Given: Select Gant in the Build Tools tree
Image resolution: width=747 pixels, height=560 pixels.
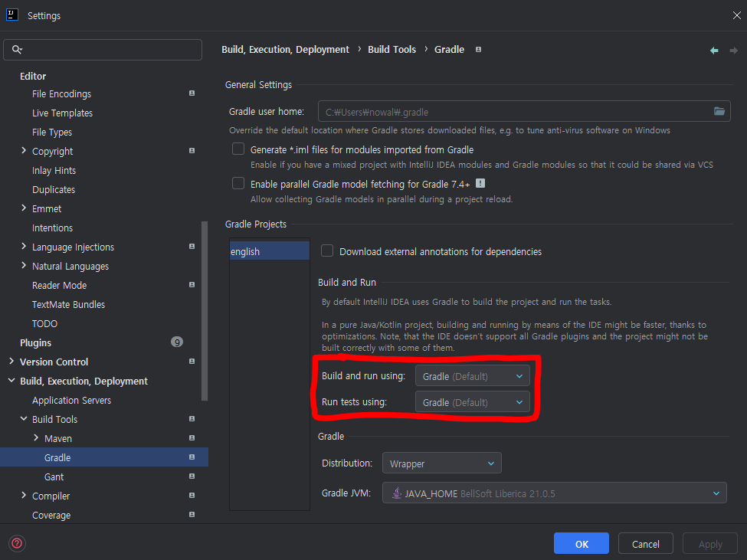Looking at the screenshot, I should pos(54,476).
